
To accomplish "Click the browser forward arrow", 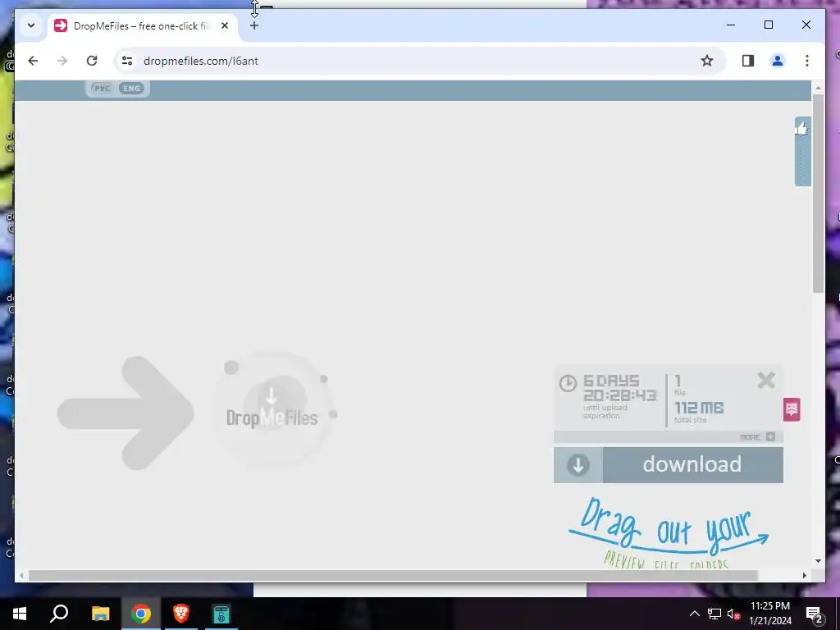I will coord(62,61).
